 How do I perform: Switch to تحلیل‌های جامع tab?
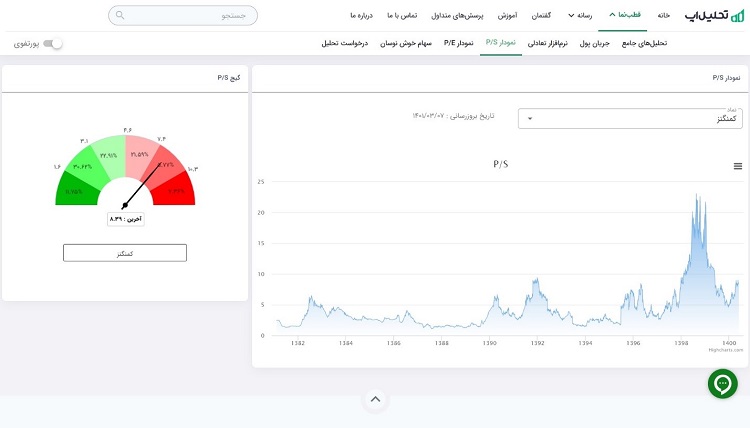click(x=644, y=43)
